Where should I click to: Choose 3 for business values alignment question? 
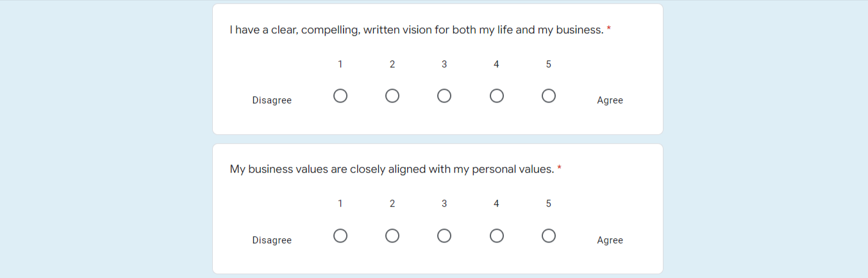pyautogui.click(x=444, y=236)
